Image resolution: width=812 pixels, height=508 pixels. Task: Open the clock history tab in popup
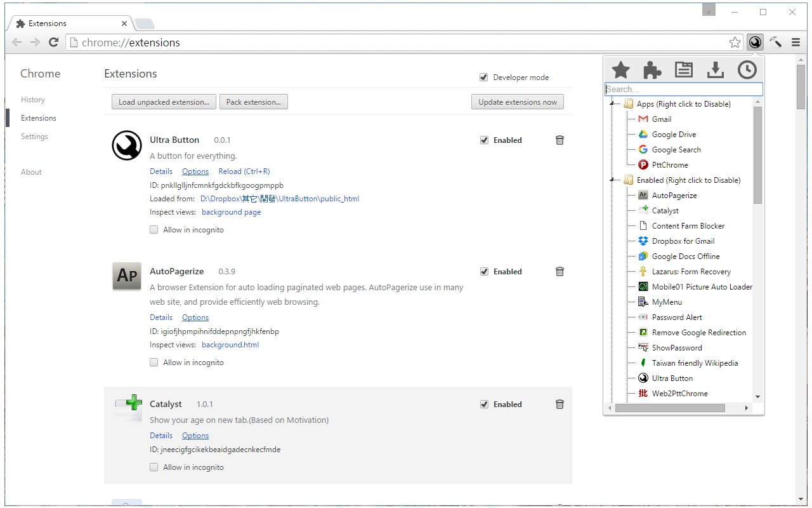coord(747,70)
